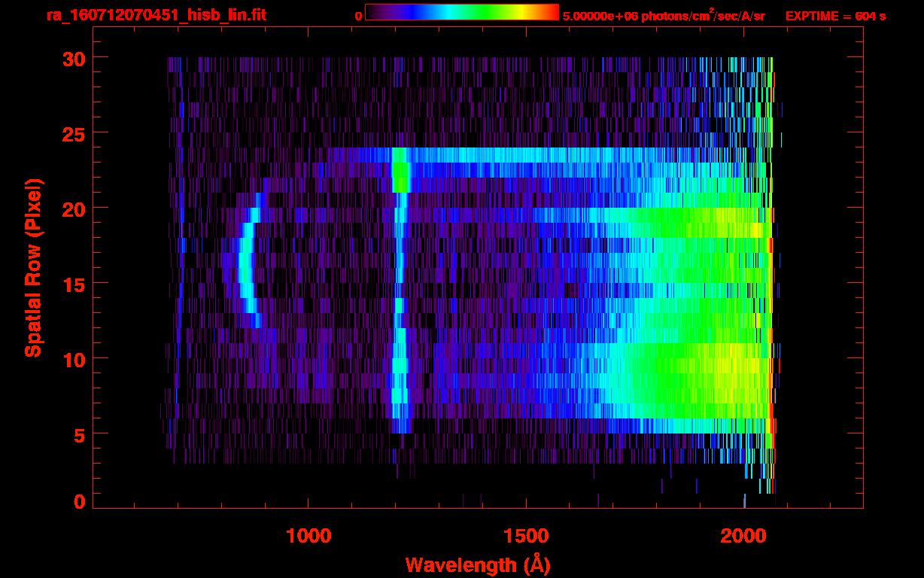The height and width of the screenshot is (578, 924).
Task: Click the EXPTIME = 604 s text
Action: tap(835, 16)
